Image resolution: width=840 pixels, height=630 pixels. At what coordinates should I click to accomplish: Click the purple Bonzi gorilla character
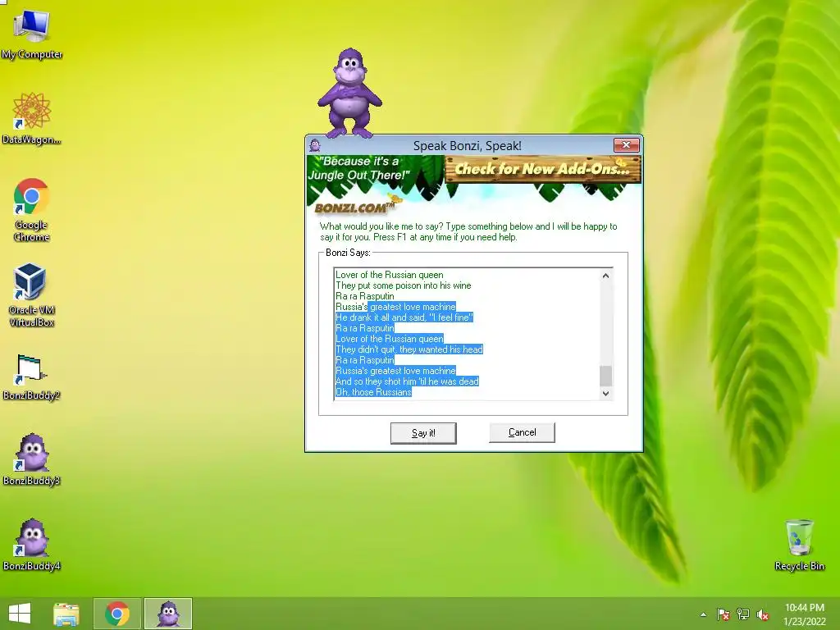tap(349, 93)
